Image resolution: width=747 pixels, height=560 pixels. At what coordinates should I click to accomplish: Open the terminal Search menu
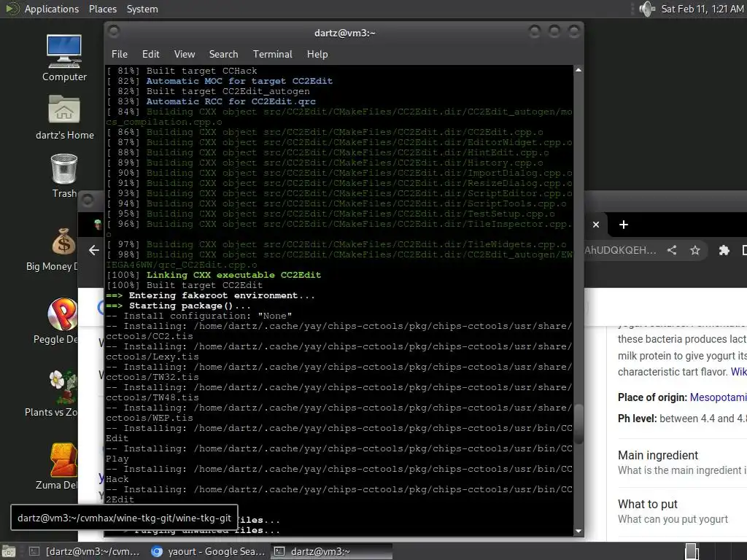point(223,54)
